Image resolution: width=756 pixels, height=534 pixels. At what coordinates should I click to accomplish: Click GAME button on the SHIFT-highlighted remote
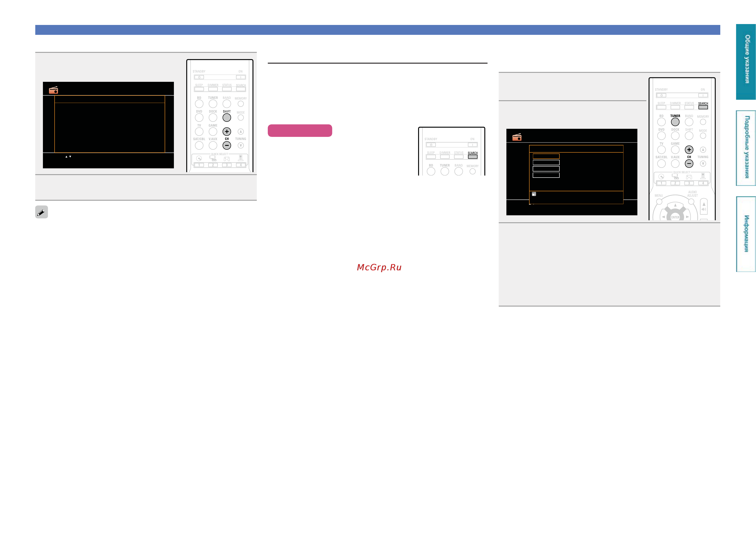tap(213, 131)
